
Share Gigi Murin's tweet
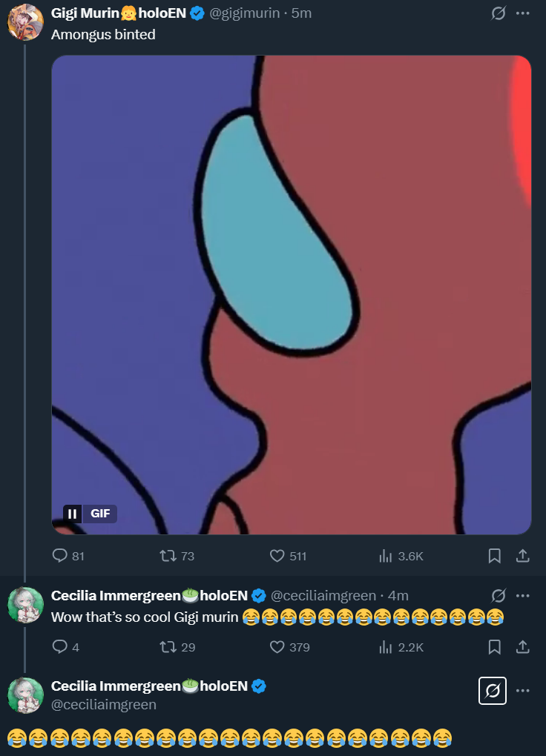[x=522, y=556]
